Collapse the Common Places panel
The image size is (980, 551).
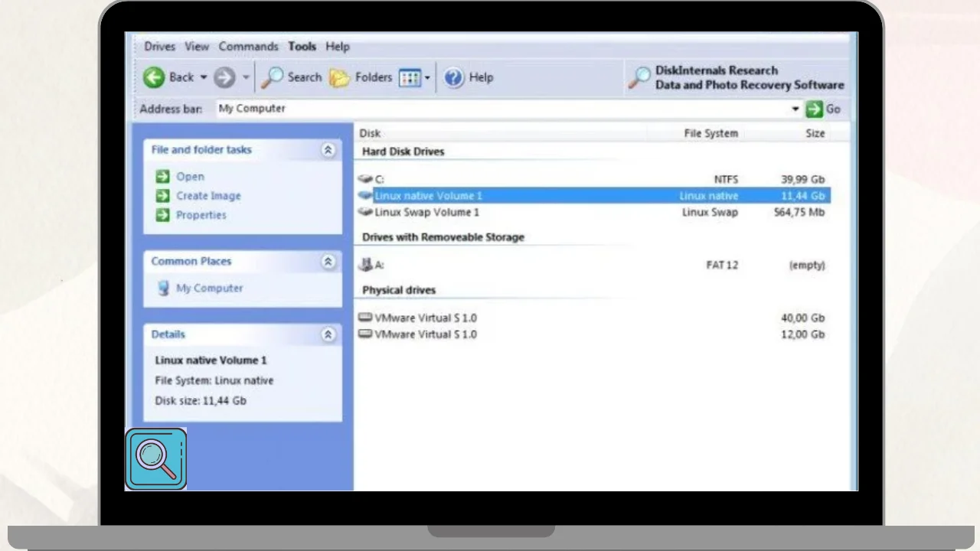(x=328, y=262)
